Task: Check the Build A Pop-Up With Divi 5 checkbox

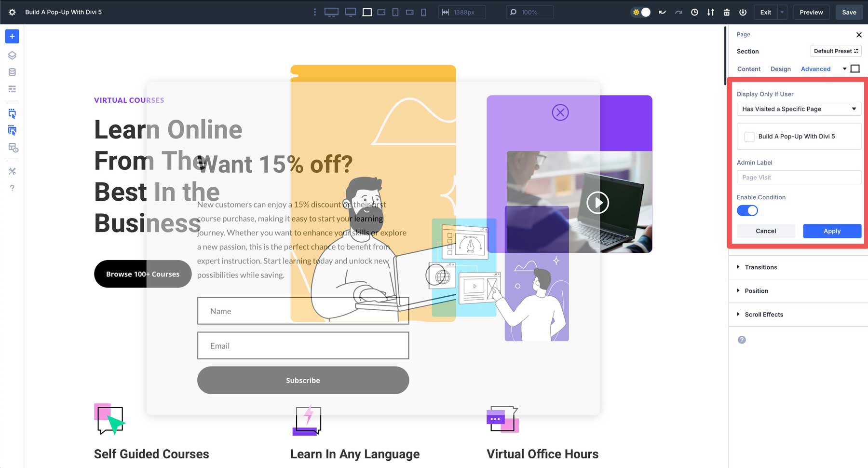Action: tap(749, 137)
